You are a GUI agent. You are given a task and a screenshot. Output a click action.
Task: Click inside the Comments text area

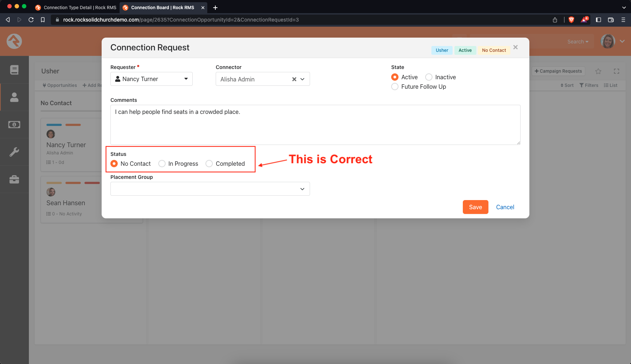coord(315,125)
